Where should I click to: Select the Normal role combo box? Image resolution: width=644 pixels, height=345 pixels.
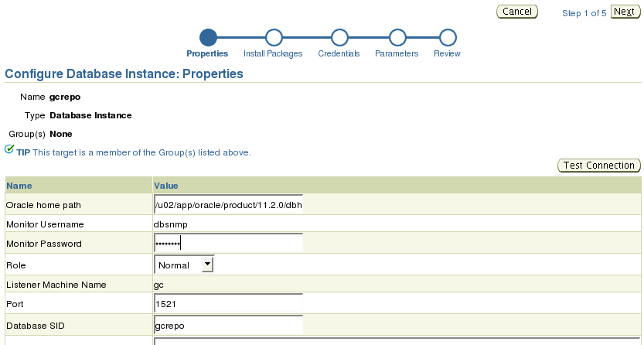pos(183,265)
